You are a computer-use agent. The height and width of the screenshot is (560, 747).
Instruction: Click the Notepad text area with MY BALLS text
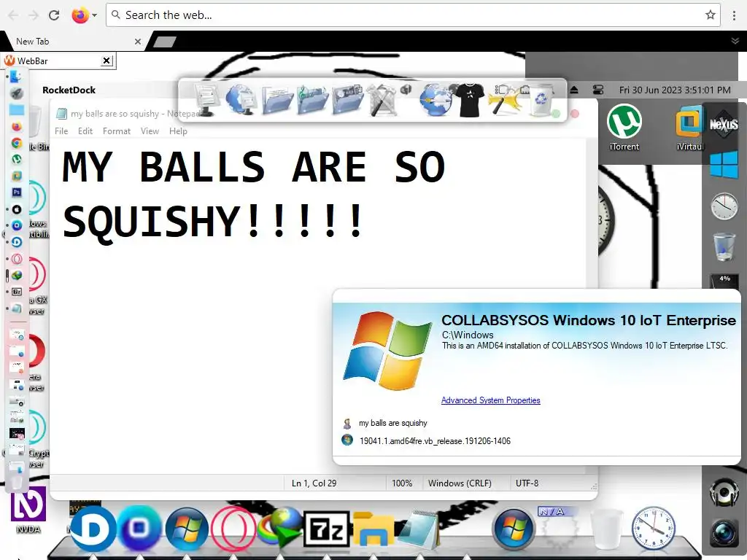318,305
